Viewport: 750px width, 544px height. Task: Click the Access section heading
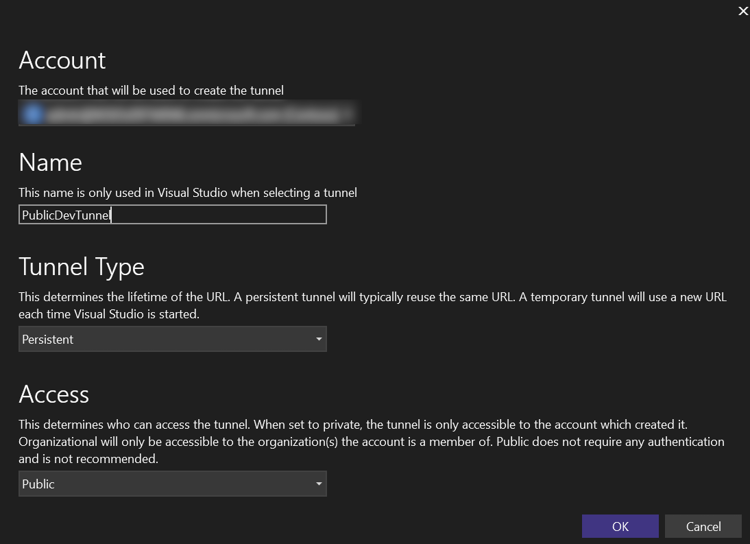[x=54, y=394]
